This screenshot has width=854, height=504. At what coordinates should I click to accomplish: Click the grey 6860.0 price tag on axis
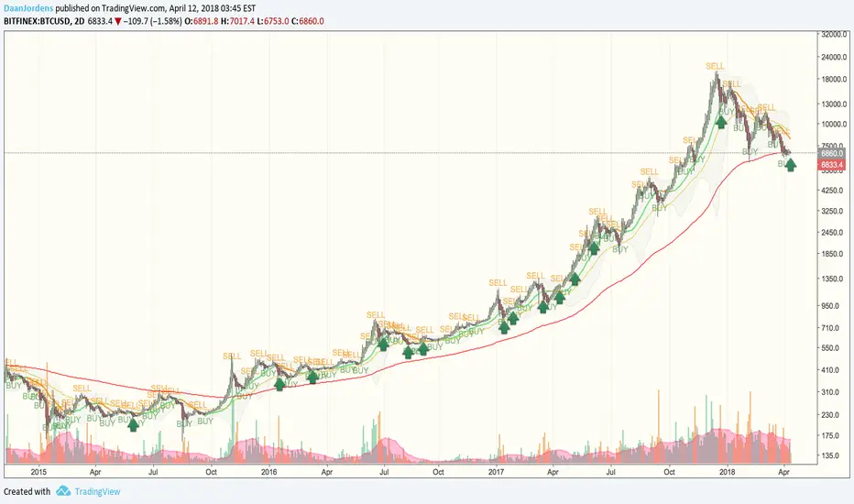832,154
